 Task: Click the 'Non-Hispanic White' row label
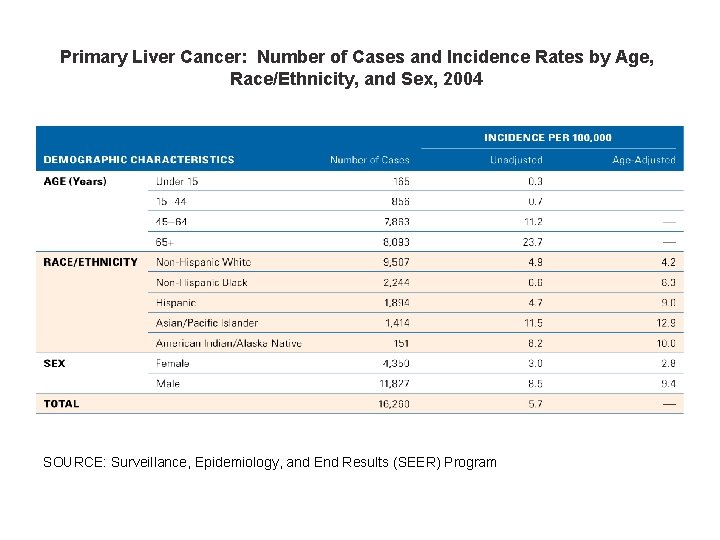tap(203, 262)
